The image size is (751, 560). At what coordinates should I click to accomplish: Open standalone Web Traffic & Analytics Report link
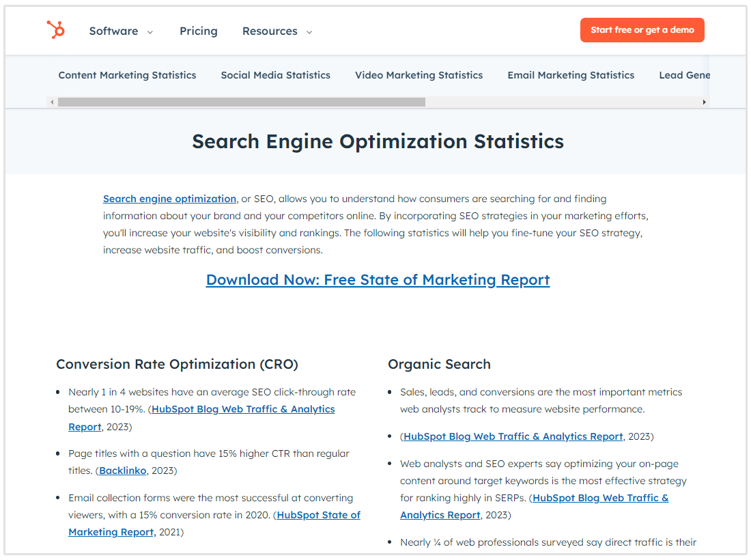[513, 436]
